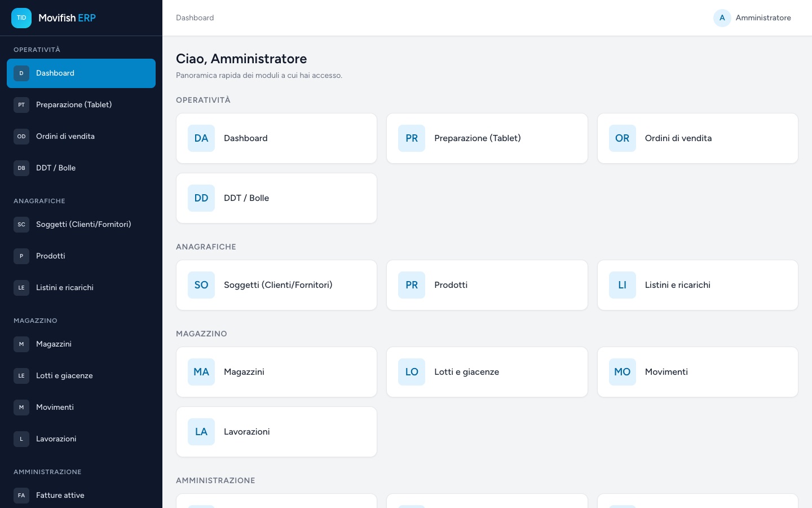
Task: Click the "OR" badge on Ordini card
Action: pos(623,138)
